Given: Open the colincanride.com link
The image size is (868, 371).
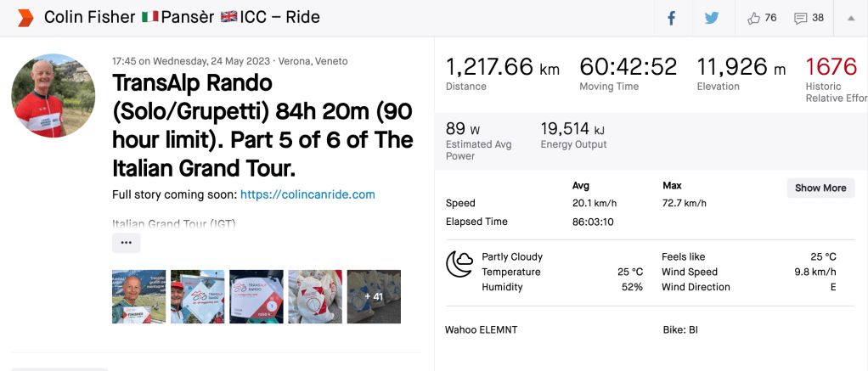Looking at the screenshot, I should click(307, 194).
